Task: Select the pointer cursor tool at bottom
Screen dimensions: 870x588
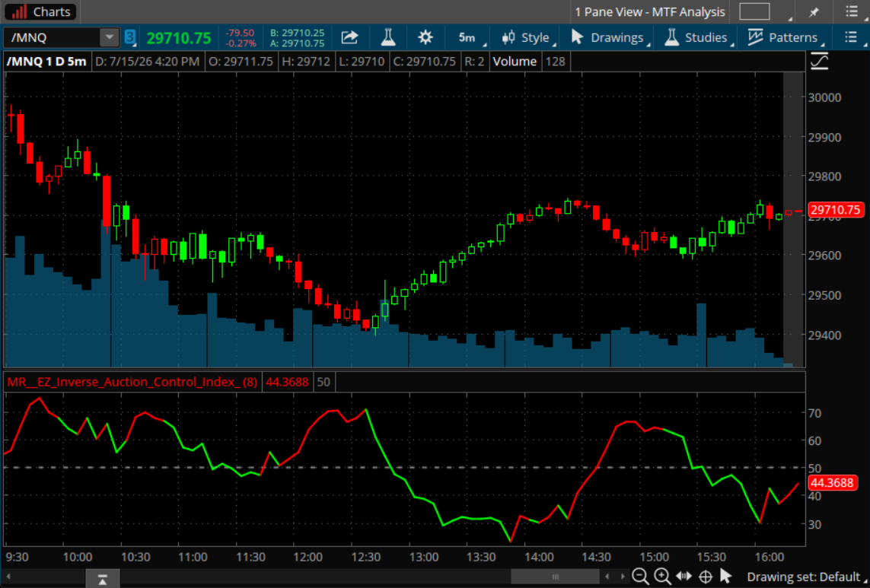Action: click(x=725, y=577)
